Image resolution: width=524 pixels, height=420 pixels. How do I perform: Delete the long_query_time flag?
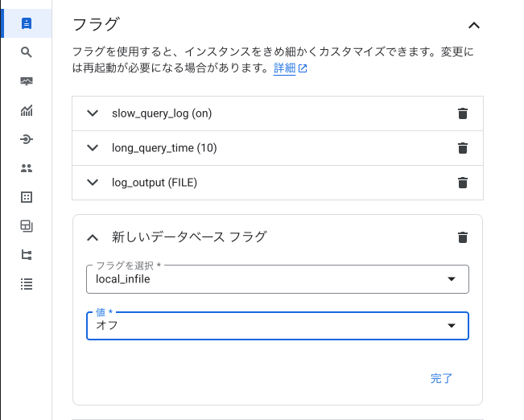click(x=463, y=148)
